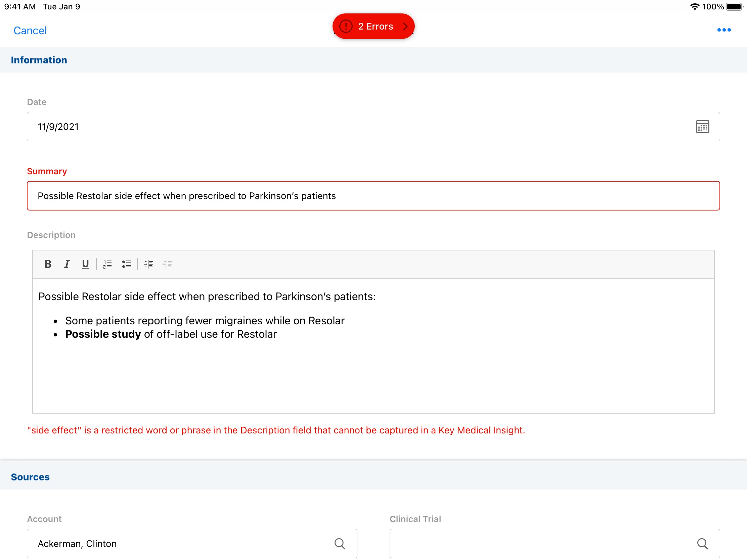Click the Date field showing 11/9/2021
This screenshot has height=560, width=747.
(x=338, y=127)
